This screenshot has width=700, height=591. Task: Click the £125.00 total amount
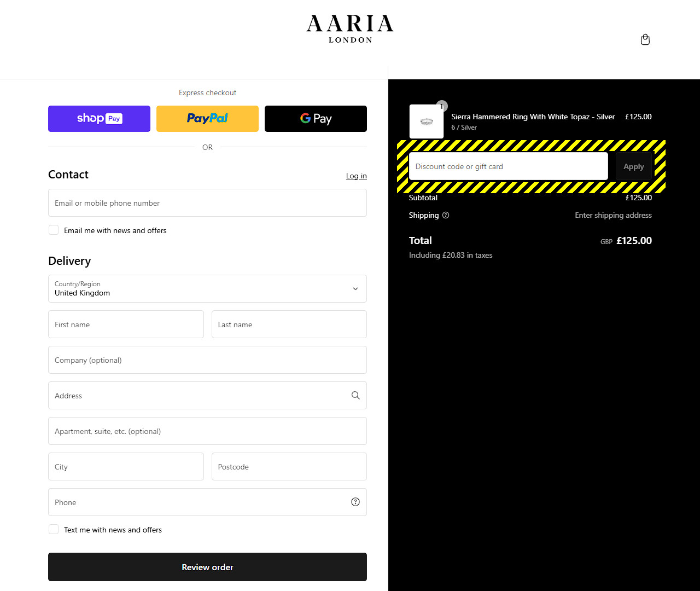(634, 241)
